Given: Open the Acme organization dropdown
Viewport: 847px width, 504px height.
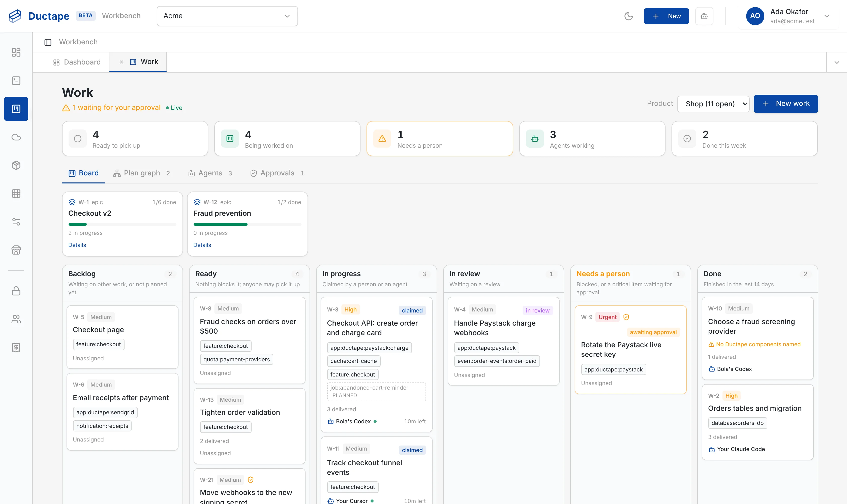Looking at the screenshot, I should coord(227,16).
